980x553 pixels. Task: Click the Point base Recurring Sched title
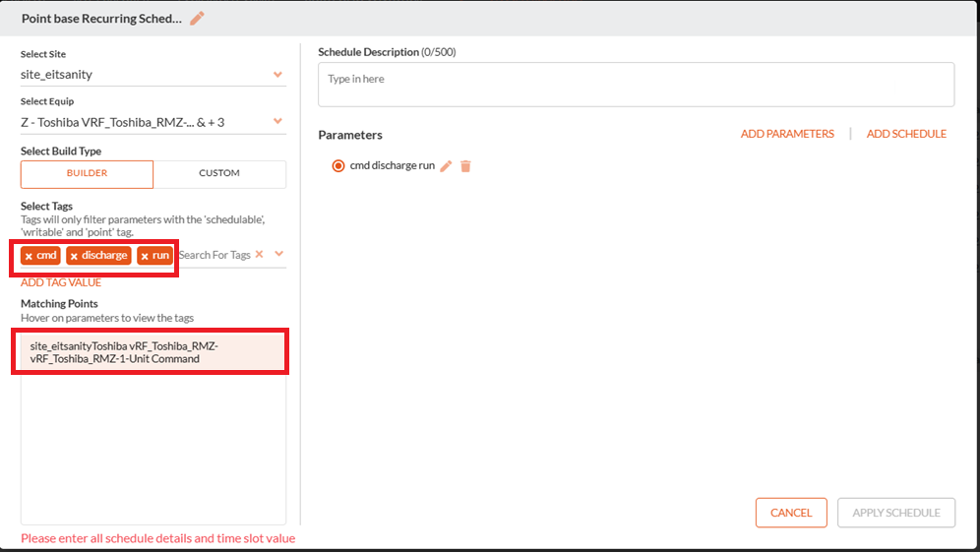(x=101, y=19)
